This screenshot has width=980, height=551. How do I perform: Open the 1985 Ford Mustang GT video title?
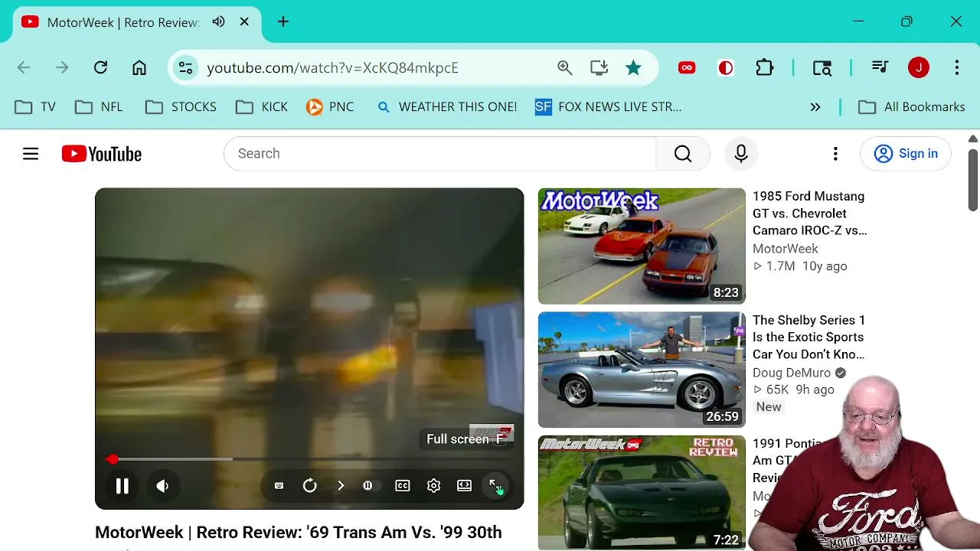[809, 214]
